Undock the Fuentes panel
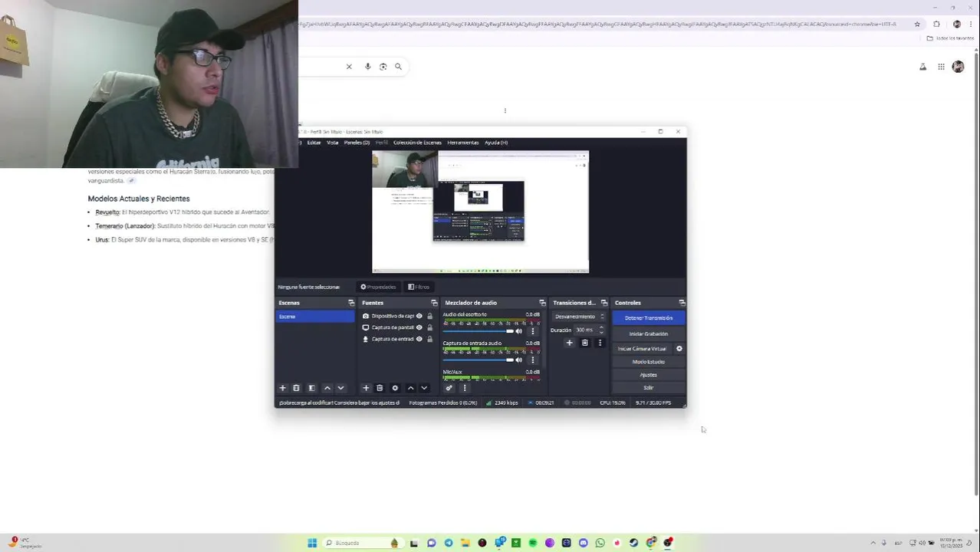 coord(434,303)
